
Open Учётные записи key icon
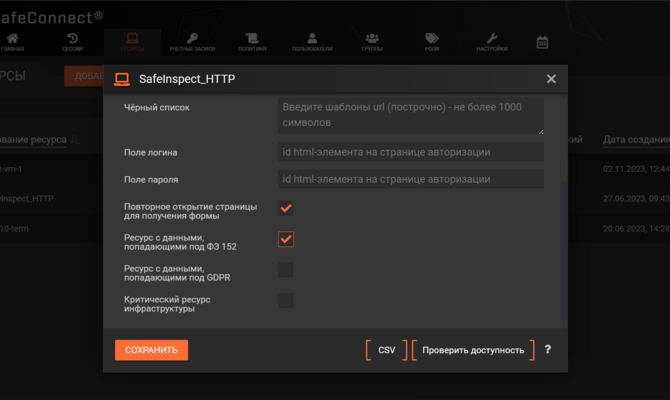tap(192, 39)
